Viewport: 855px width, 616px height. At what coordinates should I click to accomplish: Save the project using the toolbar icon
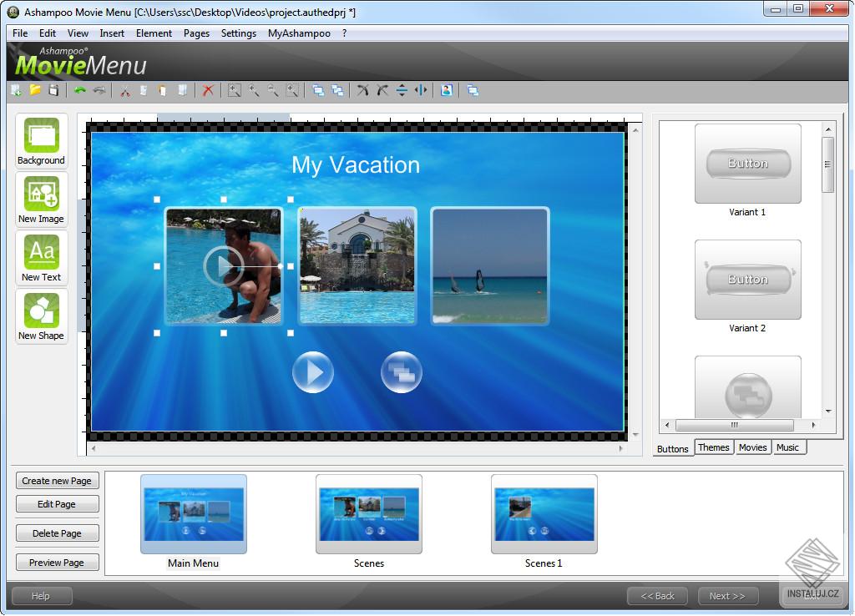[53, 90]
